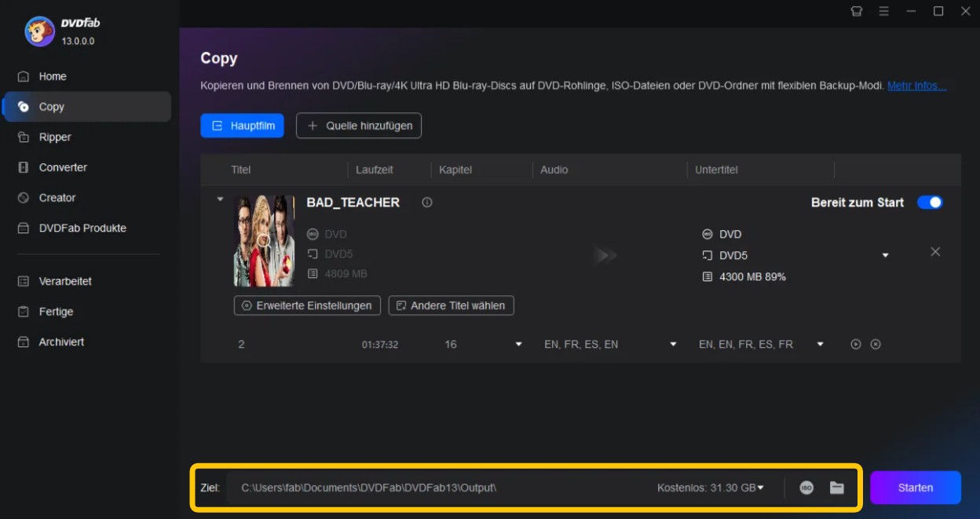The width and height of the screenshot is (980, 519).
Task: Click the version number 13.0.0.0
Action: click(x=78, y=41)
